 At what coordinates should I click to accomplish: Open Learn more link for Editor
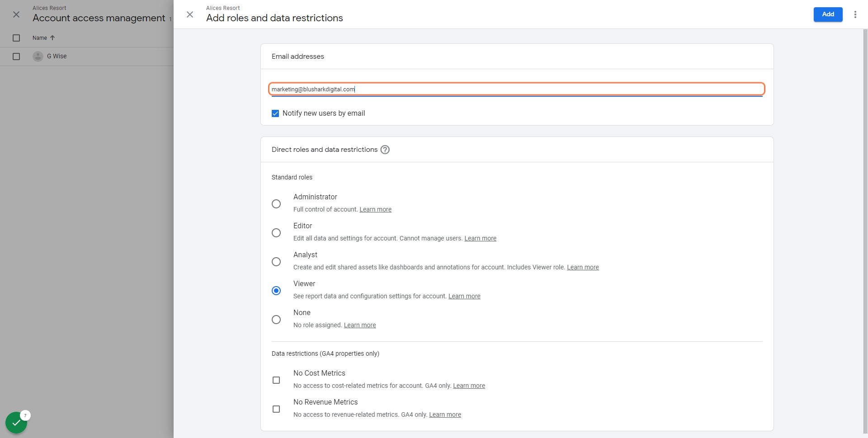tap(480, 238)
